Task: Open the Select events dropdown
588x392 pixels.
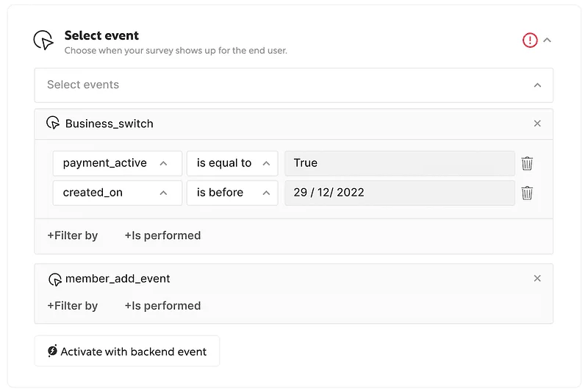Action: (293, 85)
